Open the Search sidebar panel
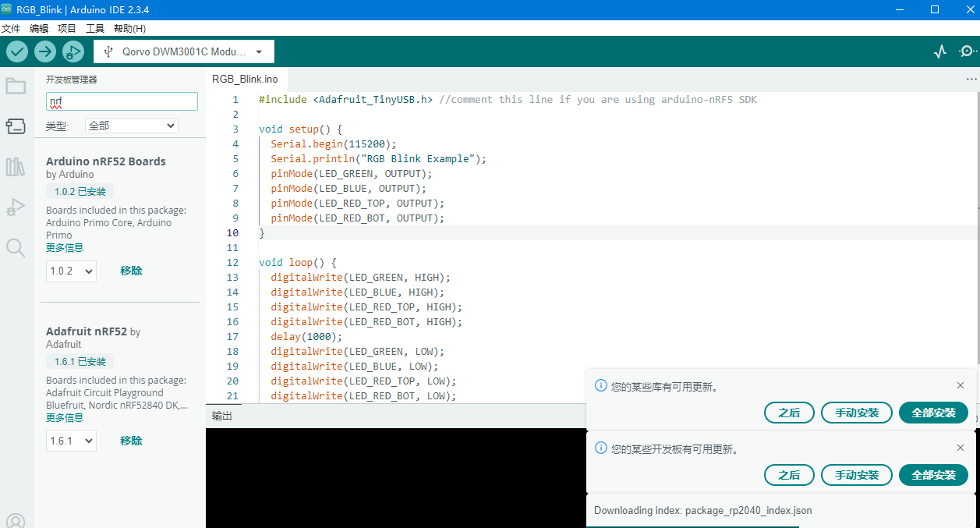This screenshot has width=980, height=528. coord(16,248)
